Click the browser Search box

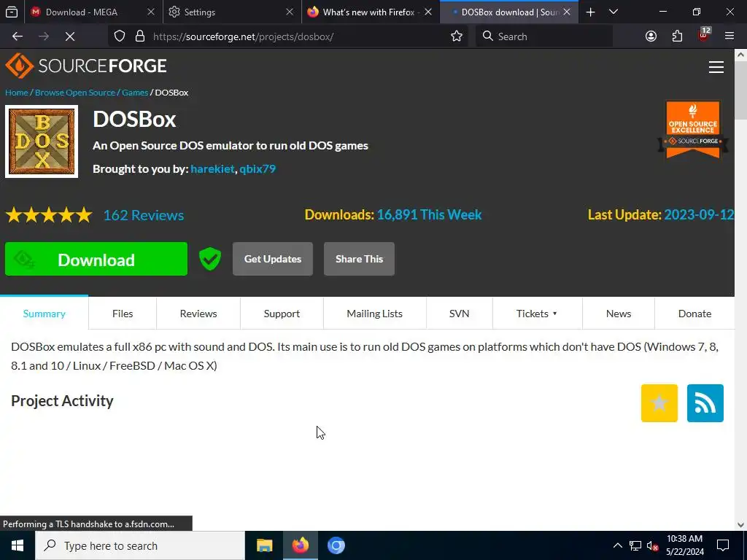click(x=544, y=36)
